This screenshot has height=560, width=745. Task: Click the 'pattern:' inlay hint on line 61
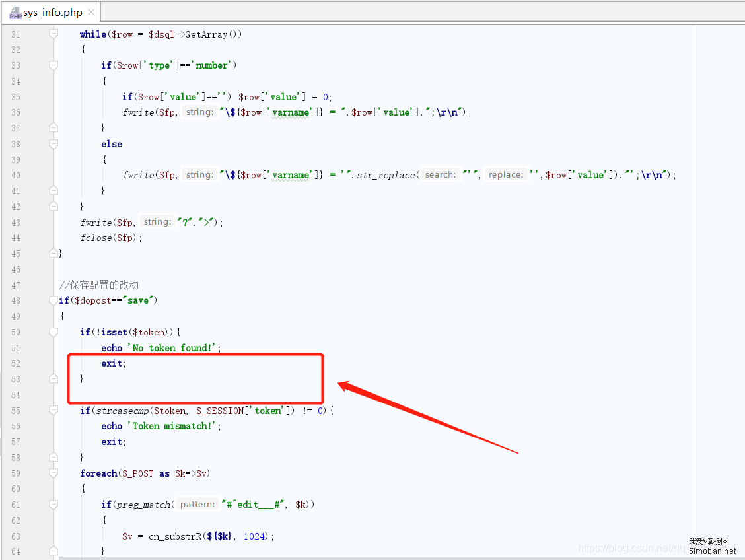[x=197, y=505]
